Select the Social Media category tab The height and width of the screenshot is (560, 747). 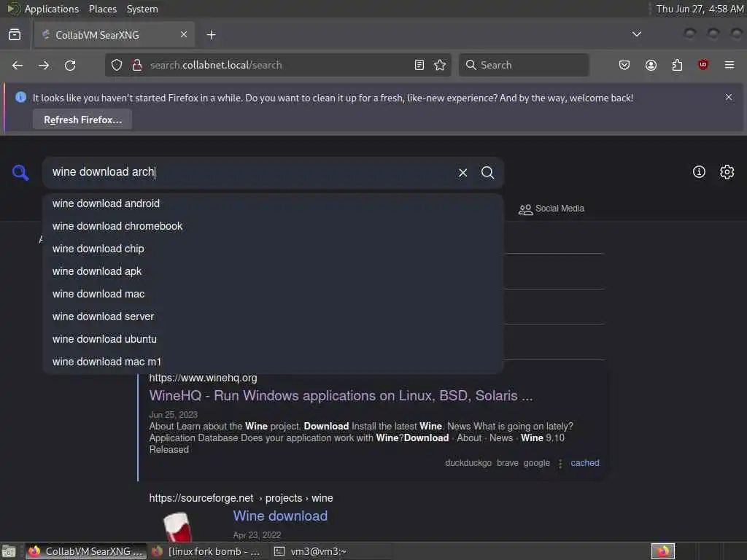click(551, 209)
